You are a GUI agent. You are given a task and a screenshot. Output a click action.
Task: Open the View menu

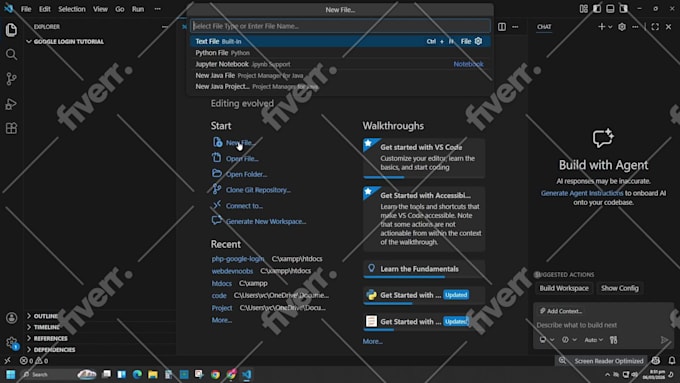pyautogui.click(x=100, y=9)
